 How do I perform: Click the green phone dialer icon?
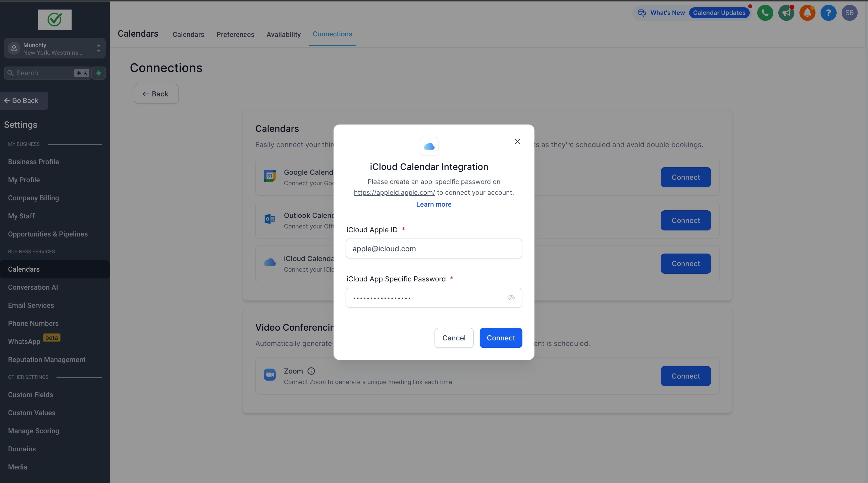(765, 13)
